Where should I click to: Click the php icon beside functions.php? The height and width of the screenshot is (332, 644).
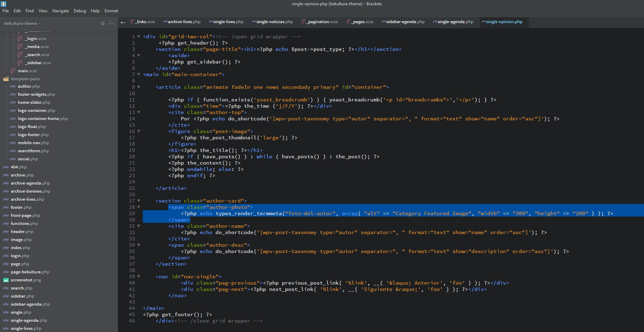coord(6,224)
